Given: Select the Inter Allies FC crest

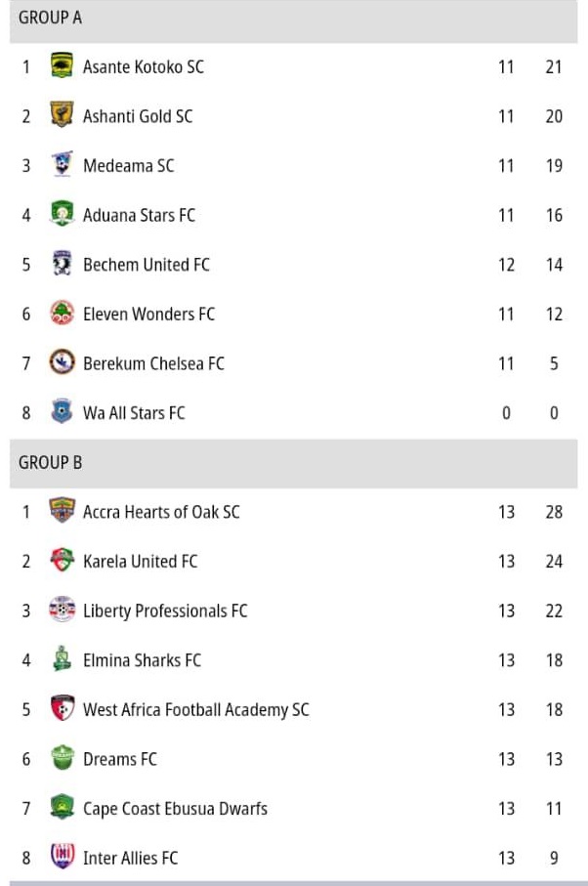Looking at the screenshot, I should click(63, 857).
